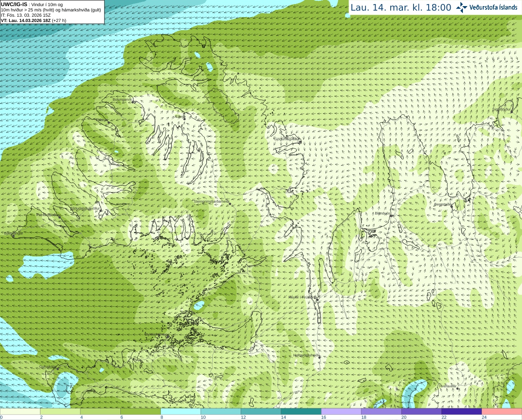Click the legend value 18
522x420 pixels.
pyautogui.click(x=364, y=417)
